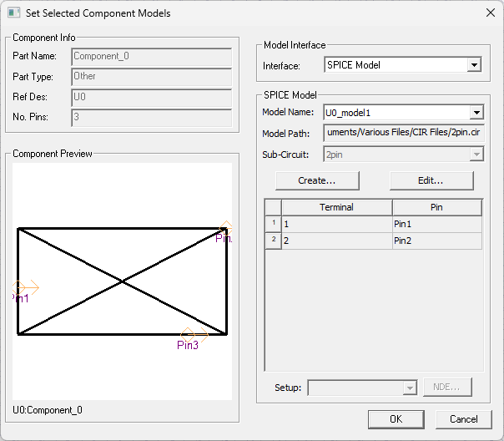Viewport: 504px width, 441px height.
Task: Click the Ref Des field
Action: 151,98
